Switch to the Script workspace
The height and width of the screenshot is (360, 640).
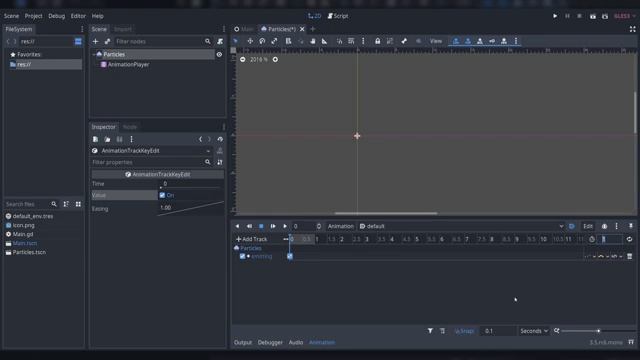click(x=338, y=16)
